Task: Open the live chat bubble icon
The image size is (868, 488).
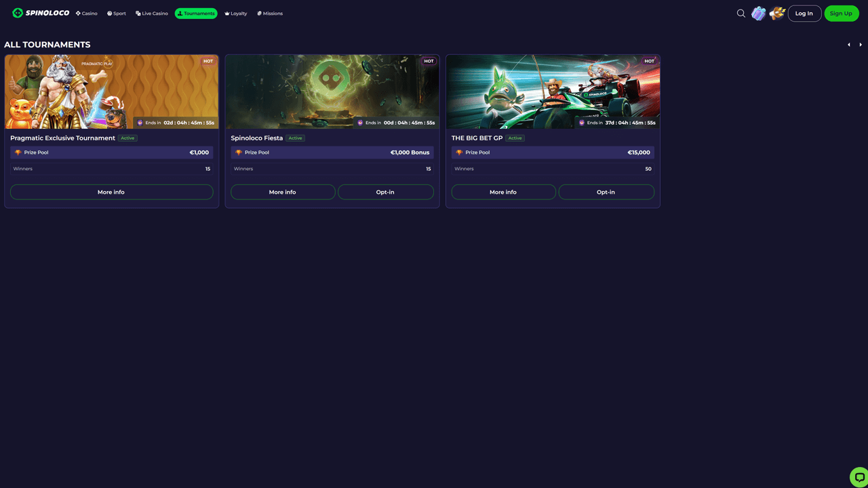Action: pos(859,477)
